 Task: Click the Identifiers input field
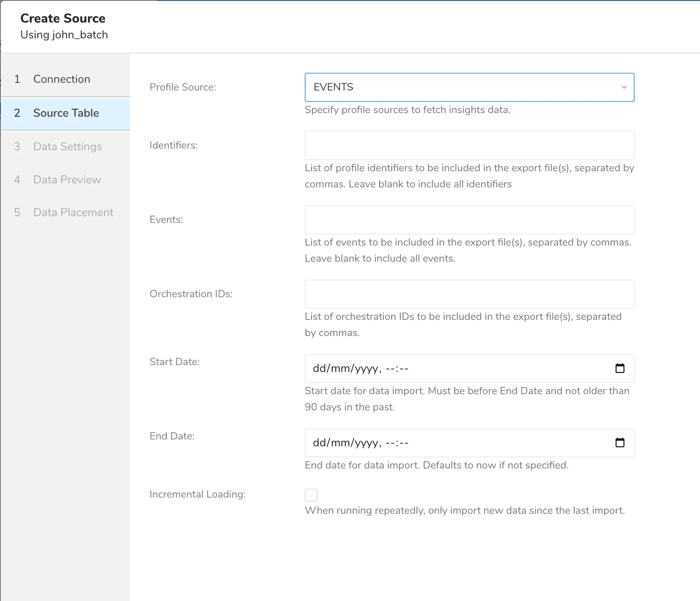point(469,145)
